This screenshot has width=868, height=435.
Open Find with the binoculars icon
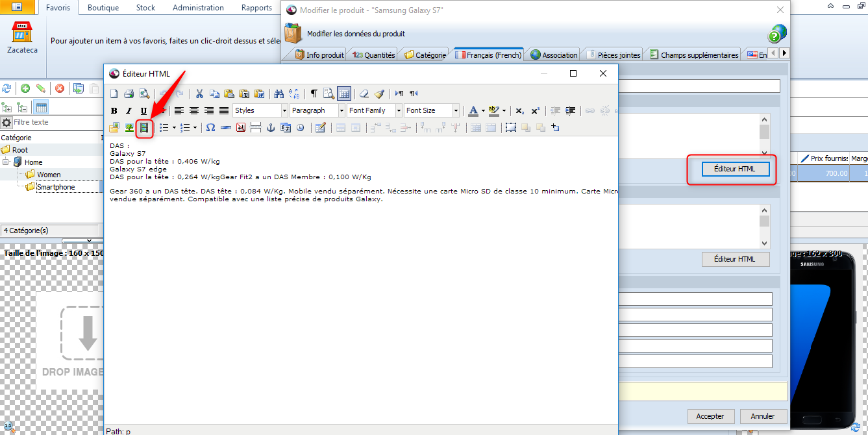pyautogui.click(x=279, y=93)
